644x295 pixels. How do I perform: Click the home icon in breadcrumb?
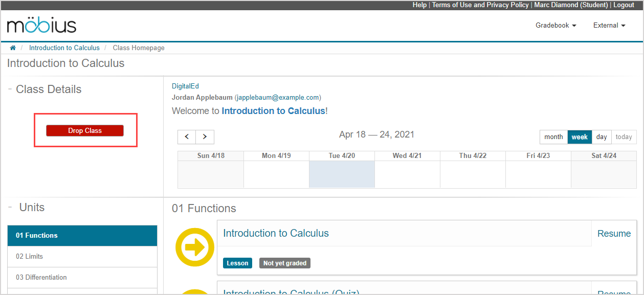[13, 48]
